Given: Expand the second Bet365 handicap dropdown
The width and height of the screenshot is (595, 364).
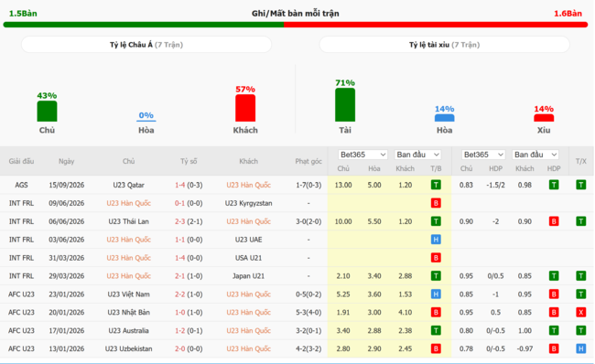Looking at the screenshot, I should click(x=483, y=155).
